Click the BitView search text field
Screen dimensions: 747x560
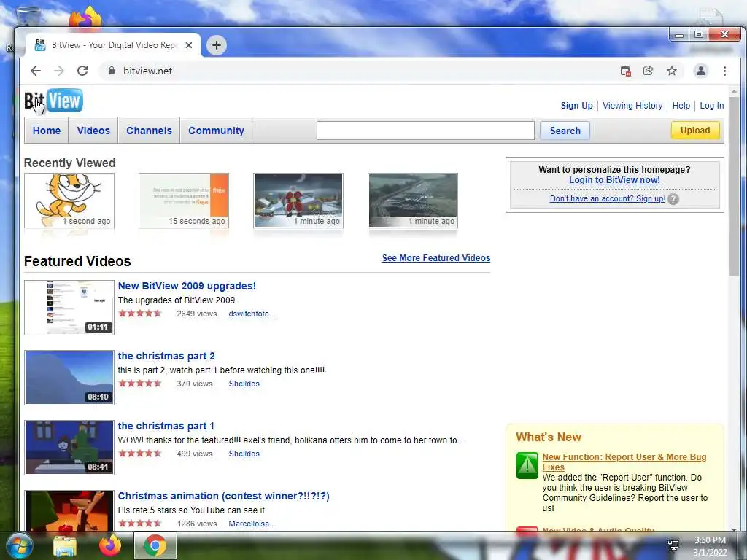[x=425, y=131]
